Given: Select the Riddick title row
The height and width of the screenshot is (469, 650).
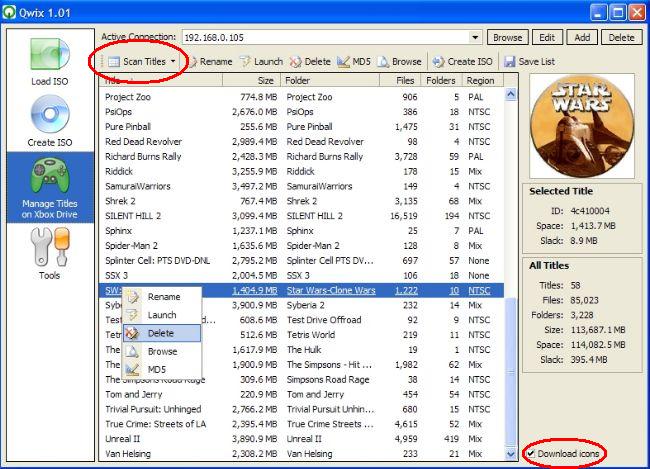Looking at the screenshot, I should tap(301, 172).
